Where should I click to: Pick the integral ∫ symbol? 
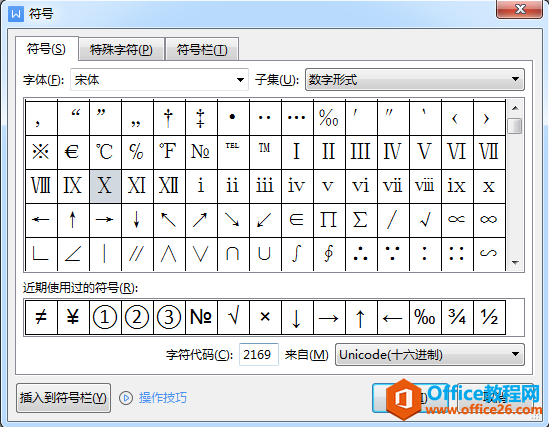(x=297, y=254)
